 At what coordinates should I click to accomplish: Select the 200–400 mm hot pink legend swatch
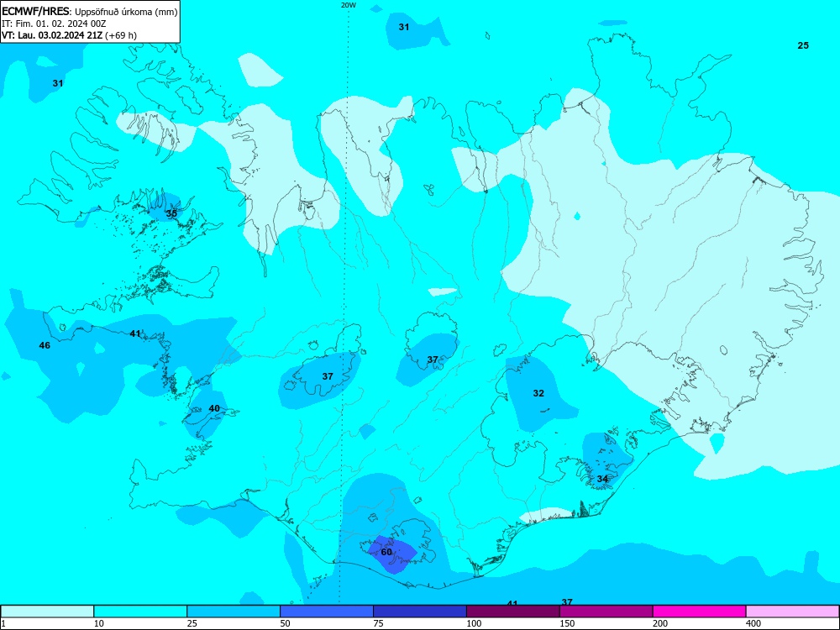[x=700, y=612]
